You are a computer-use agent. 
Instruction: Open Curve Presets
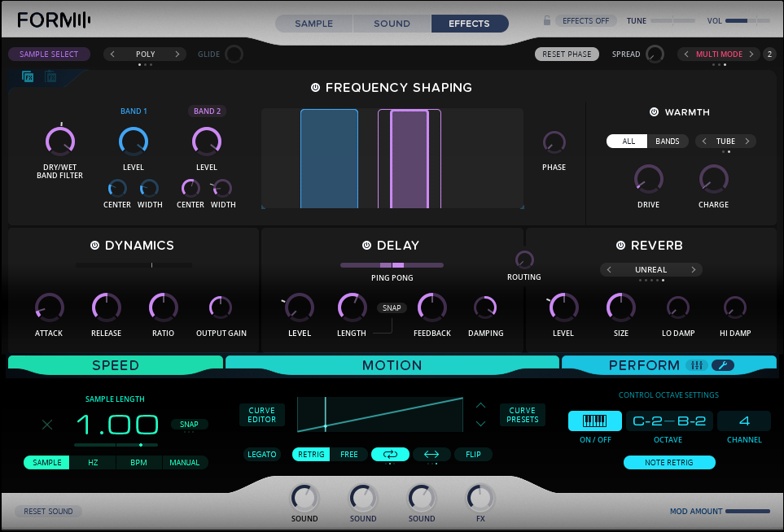click(x=523, y=415)
